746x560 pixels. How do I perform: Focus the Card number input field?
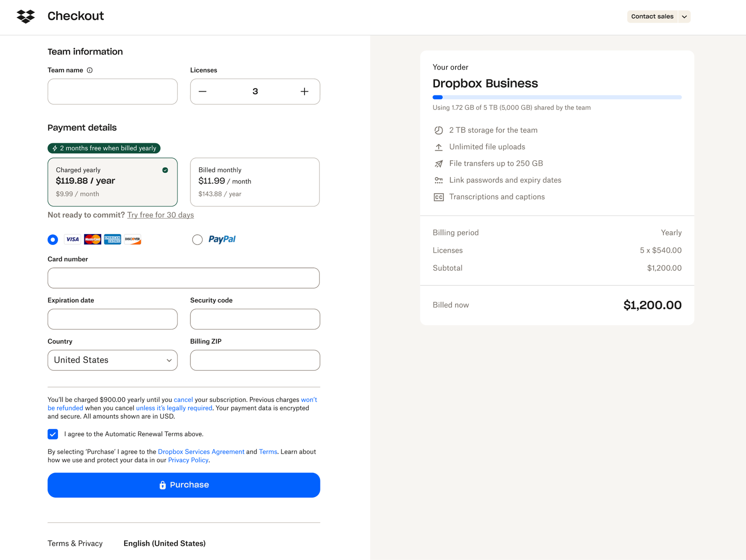184,278
